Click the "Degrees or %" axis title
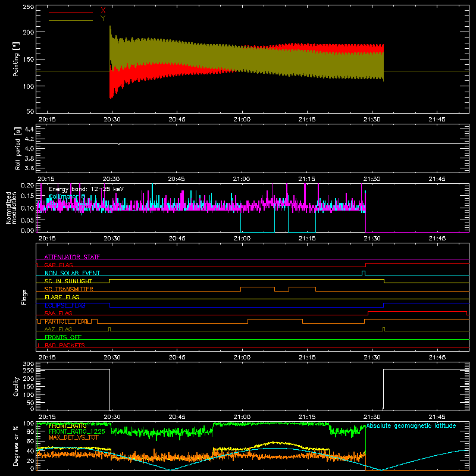This screenshot has height=476, width=476. click(16, 446)
